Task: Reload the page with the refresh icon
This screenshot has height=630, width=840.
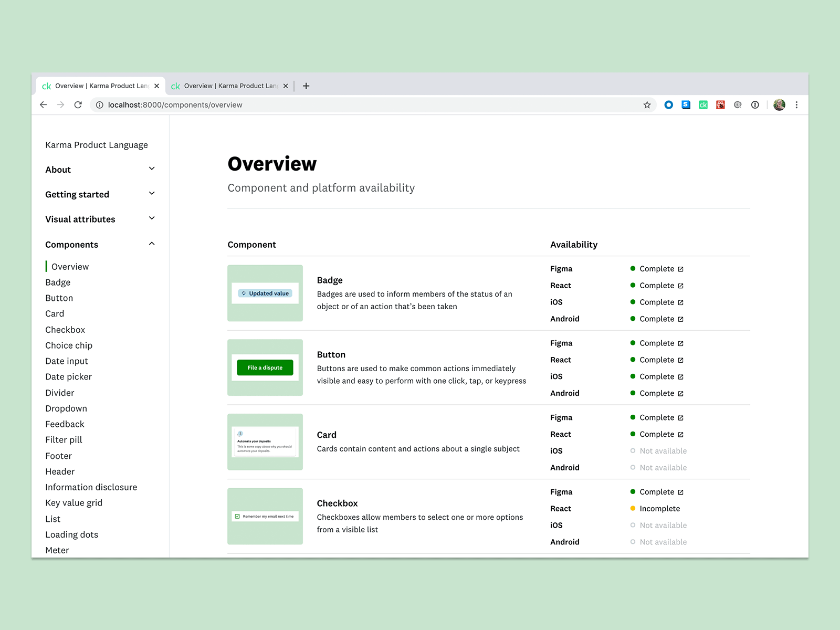Action: click(x=78, y=104)
